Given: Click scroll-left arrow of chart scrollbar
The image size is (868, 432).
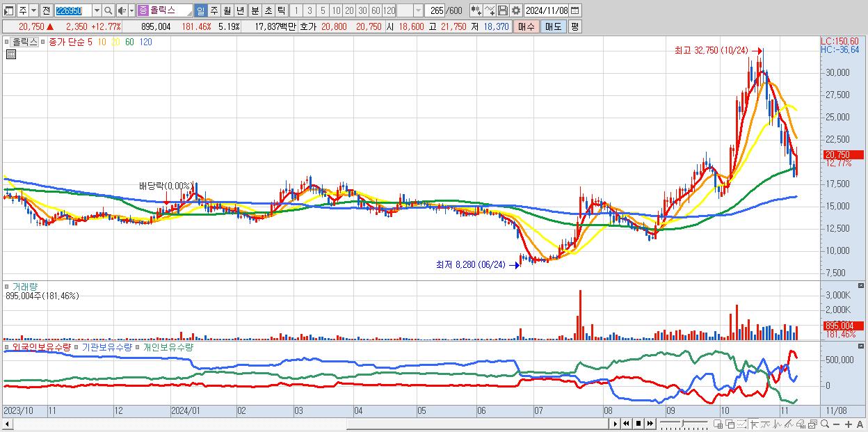Looking at the screenshot, I should pyautogui.click(x=8, y=424).
